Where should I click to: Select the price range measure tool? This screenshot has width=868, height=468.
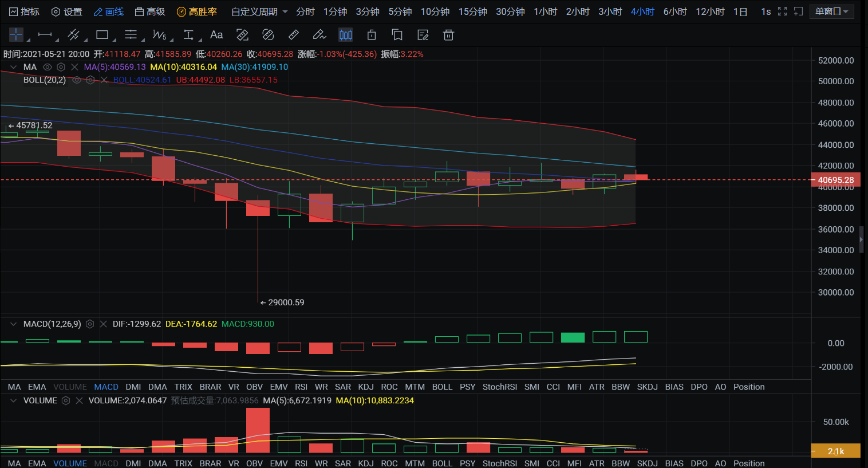click(x=188, y=35)
